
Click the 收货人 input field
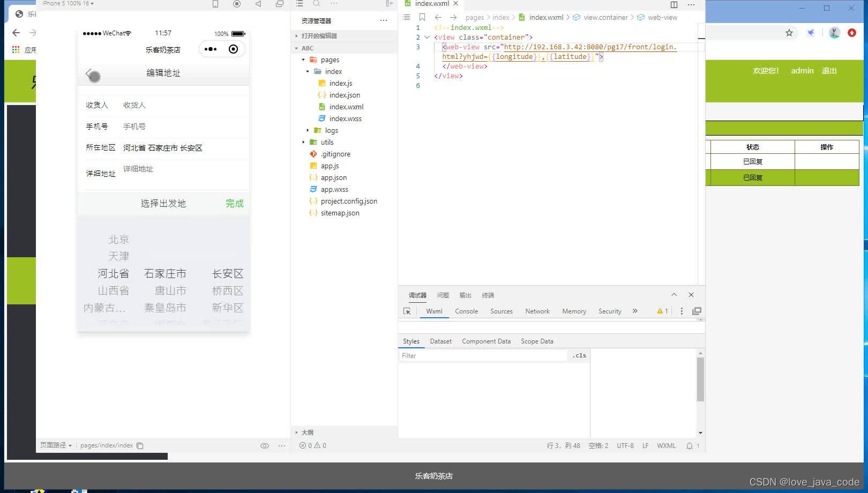pos(184,106)
